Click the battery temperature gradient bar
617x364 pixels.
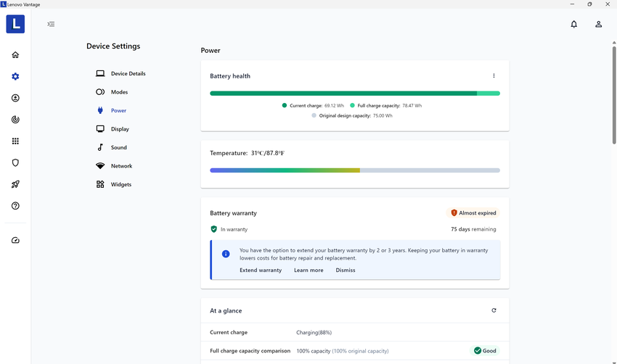tap(354, 170)
